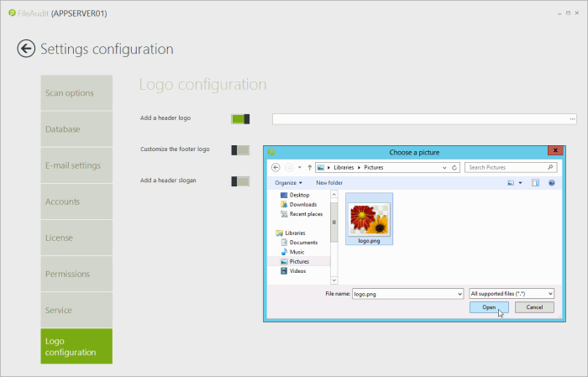Refresh the Pictures folder view
Screen dimensions: 588x377
pos(454,168)
